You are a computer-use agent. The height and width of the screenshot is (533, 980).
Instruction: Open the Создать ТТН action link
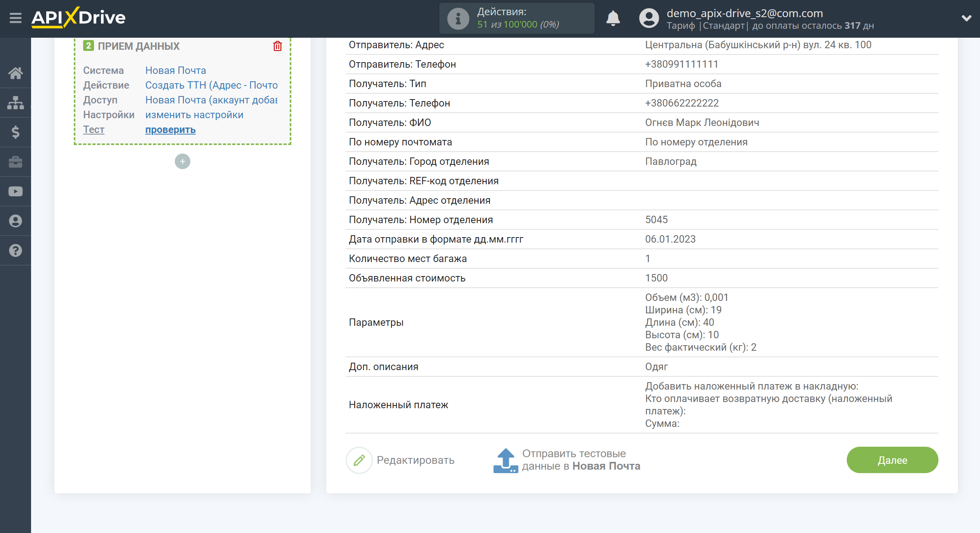[211, 85]
